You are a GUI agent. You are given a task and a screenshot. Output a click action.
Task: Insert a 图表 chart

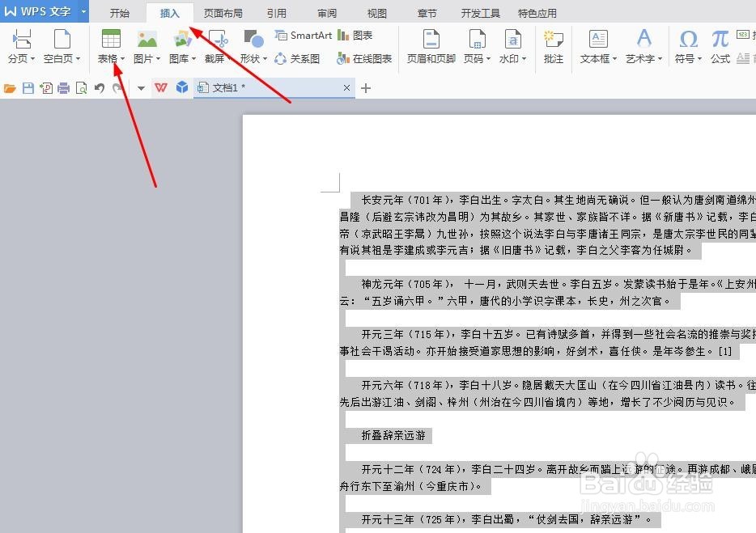point(363,34)
